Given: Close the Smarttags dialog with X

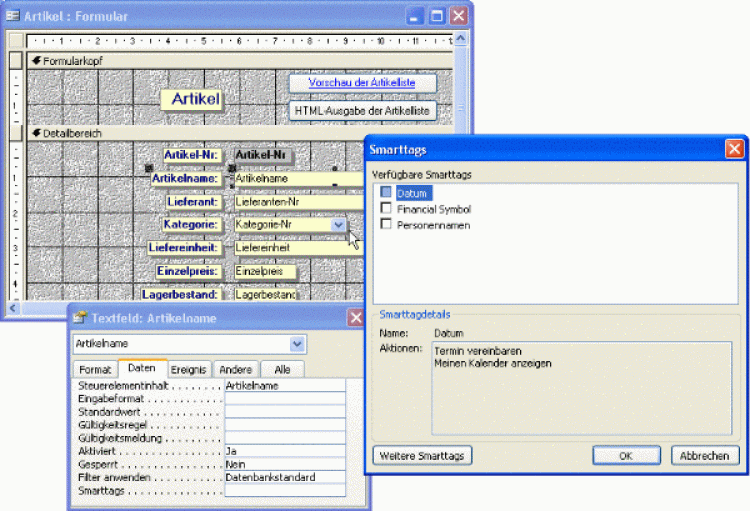Looking at the screenshot, I should point(734,148).
